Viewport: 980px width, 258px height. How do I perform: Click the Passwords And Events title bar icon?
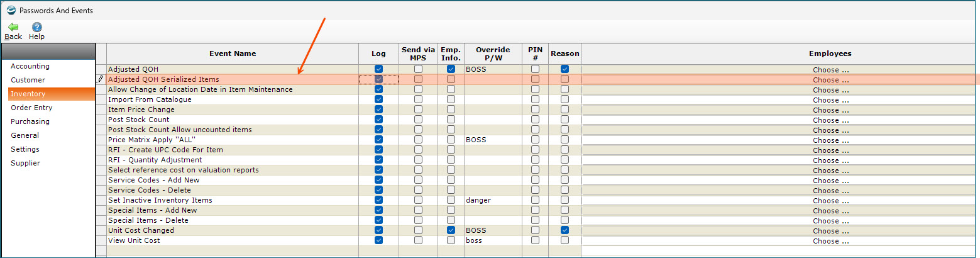pyautogui.click(x=11, y=10)
